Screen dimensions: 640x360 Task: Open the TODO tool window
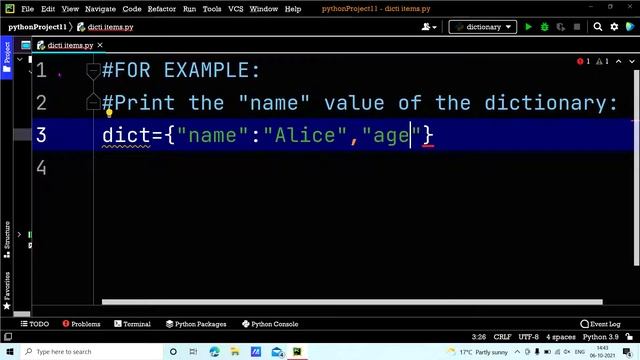click(35, 324)
